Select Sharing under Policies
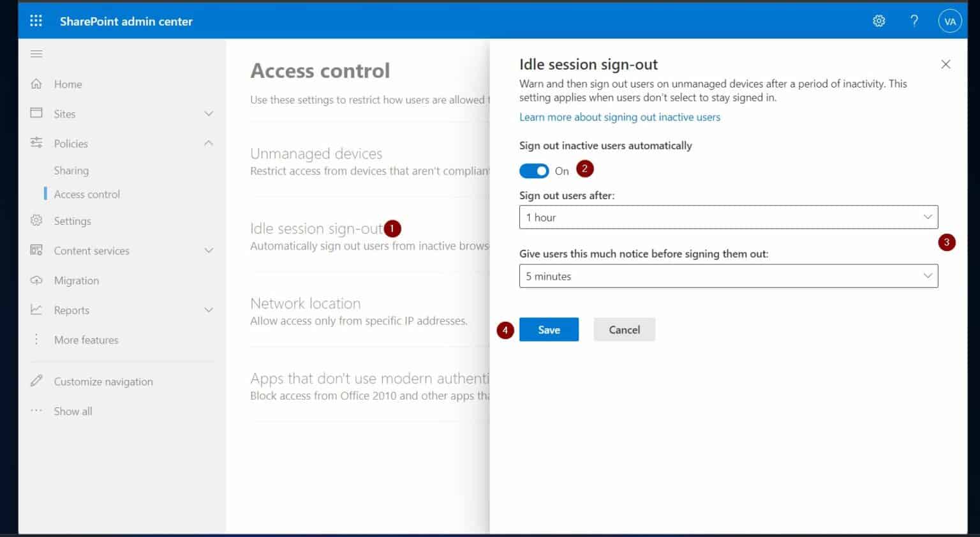Viewport: 980px width, 537px height. pyautogui.click(x=71, y=170)
